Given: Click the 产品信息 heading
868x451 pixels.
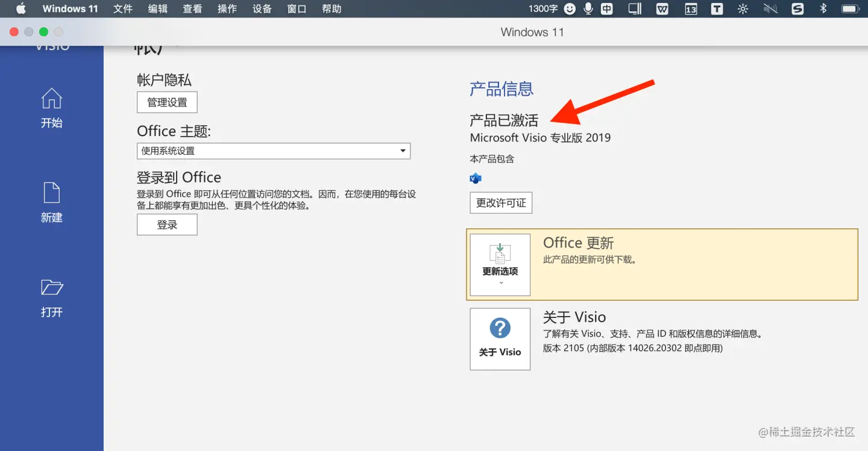Looking at the screenshot, I should 502,89.
